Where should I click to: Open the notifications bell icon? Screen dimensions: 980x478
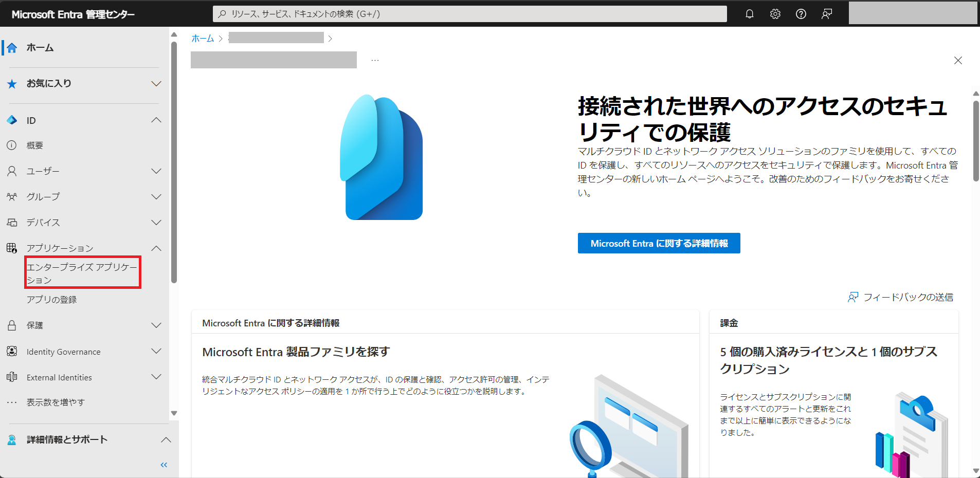tap(750, 14)
